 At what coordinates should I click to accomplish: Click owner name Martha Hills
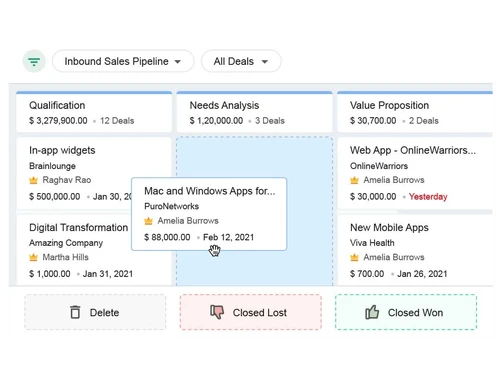[x=65, y=257]
